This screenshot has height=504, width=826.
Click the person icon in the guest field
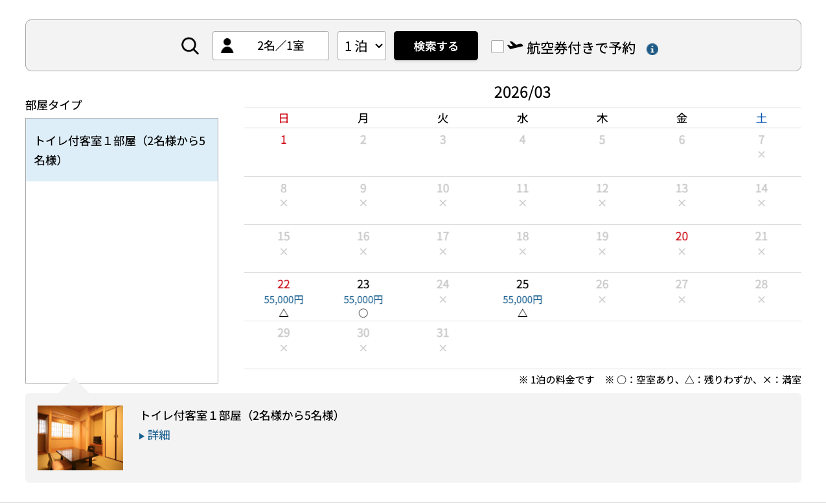click(x=227, y=45)
